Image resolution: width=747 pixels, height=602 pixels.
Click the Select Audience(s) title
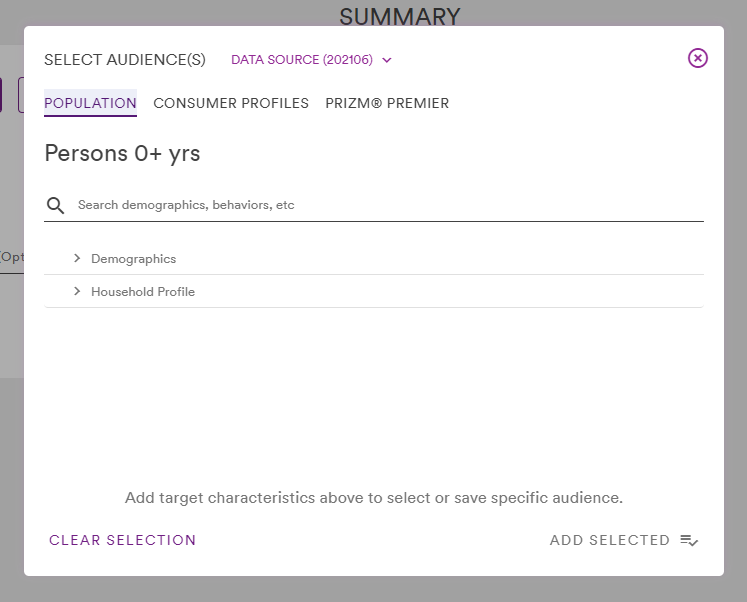pos(125,60)
